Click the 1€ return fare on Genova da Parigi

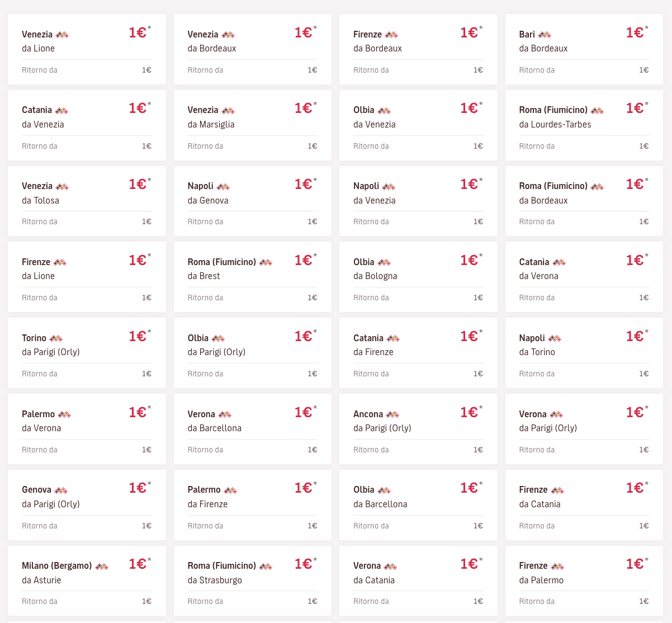pyautogui.click(x=146, y=526)
